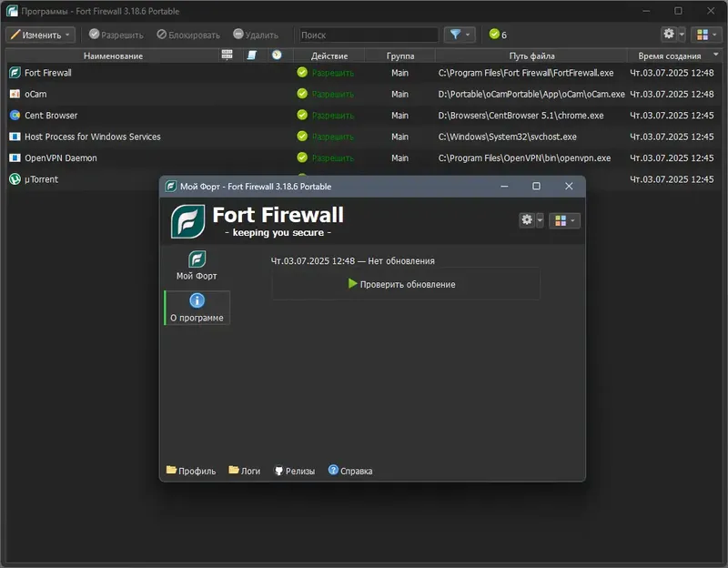Click the OpenVPN Daemon row icon

click(15, 157)
